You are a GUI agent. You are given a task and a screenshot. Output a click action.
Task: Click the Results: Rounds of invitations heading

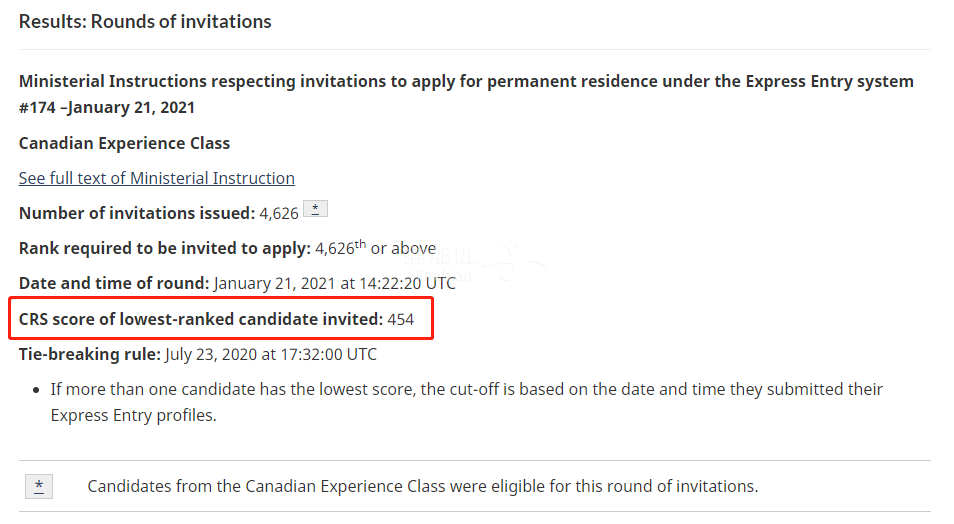tap(145, 22)
